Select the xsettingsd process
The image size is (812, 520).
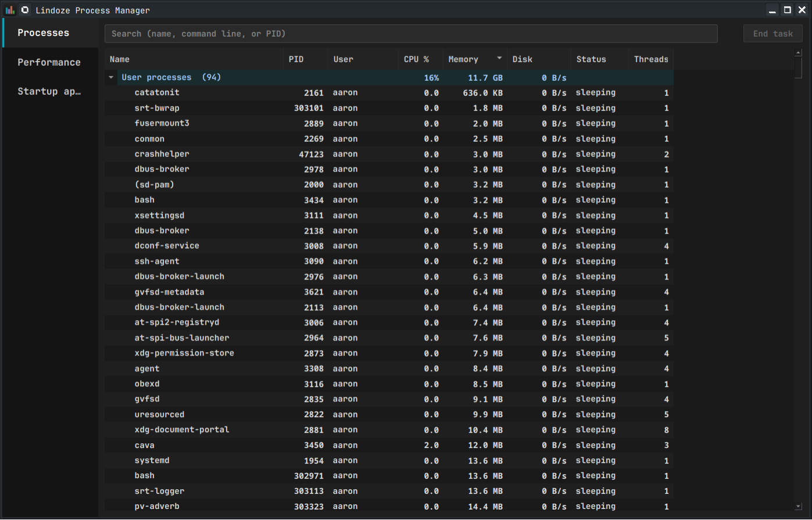pos(389,216)
